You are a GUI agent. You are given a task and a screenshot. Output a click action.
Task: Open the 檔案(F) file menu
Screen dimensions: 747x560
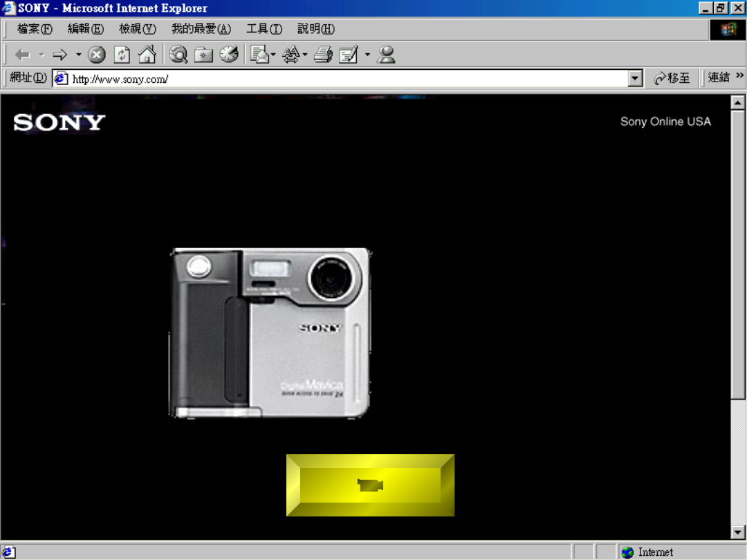click(x=35, y=29)
